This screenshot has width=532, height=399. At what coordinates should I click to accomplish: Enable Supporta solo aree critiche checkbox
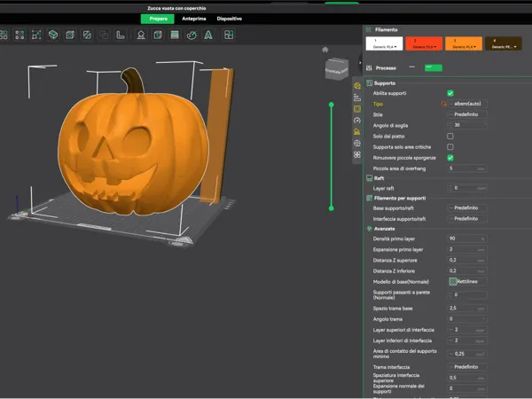click(x=450, y=147)
